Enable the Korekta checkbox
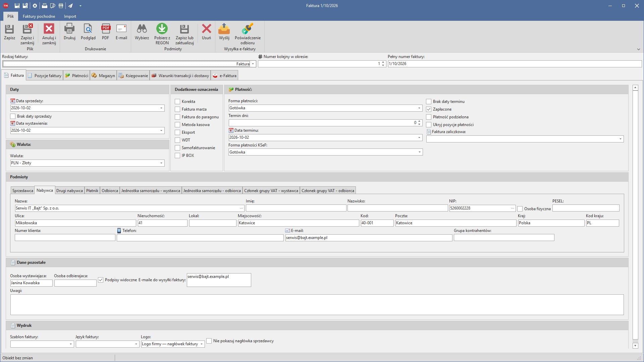Viewport: 644px width, 362px height. (x=177, y=102)
